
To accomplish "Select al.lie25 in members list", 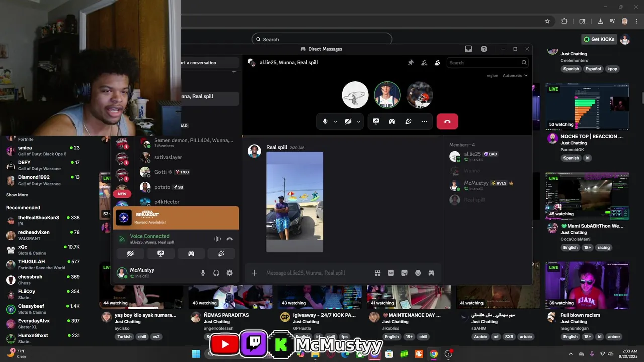I will coord(487,156).
